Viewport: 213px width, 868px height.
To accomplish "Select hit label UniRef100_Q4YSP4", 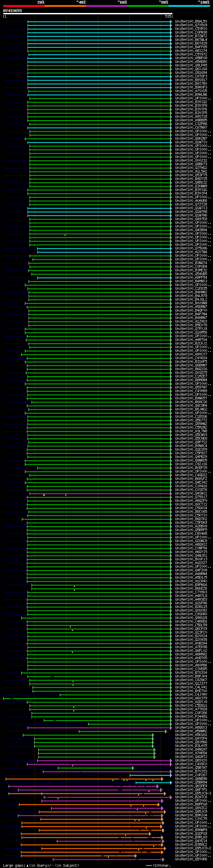I will [x=191, y=739].
